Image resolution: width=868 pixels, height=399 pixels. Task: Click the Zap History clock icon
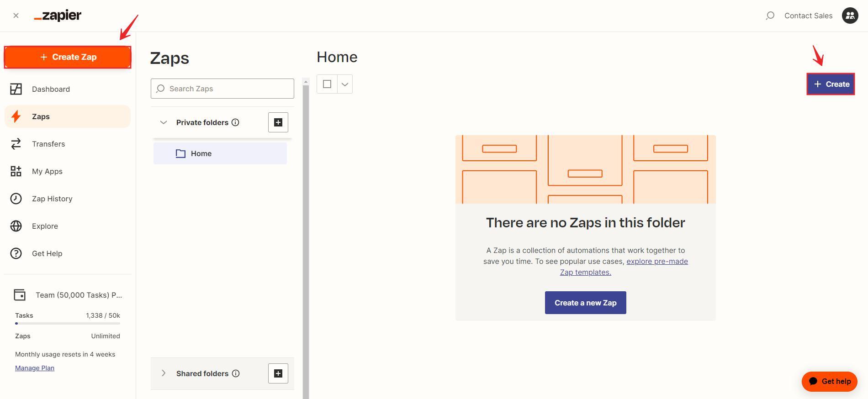tap(16, 199)
